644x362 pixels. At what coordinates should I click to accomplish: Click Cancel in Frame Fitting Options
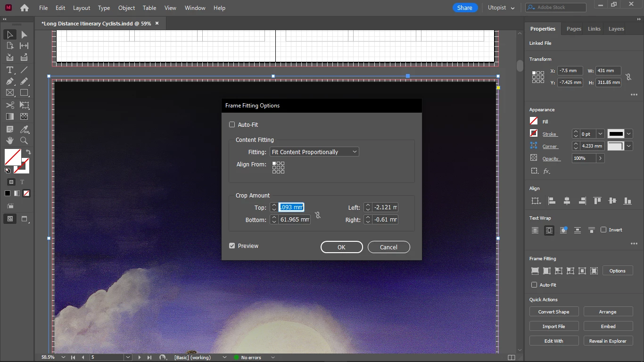[x=388, y=247]
